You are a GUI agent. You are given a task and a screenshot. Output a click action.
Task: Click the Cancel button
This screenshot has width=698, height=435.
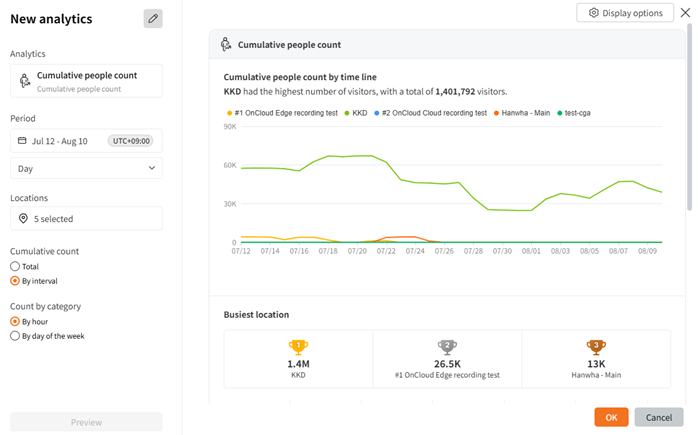click(x=659, y=417)
